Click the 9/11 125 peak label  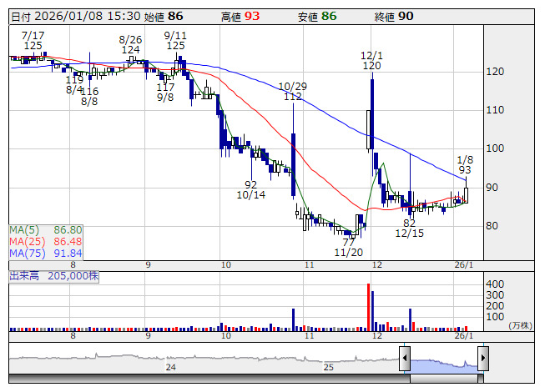coord(175,40)
